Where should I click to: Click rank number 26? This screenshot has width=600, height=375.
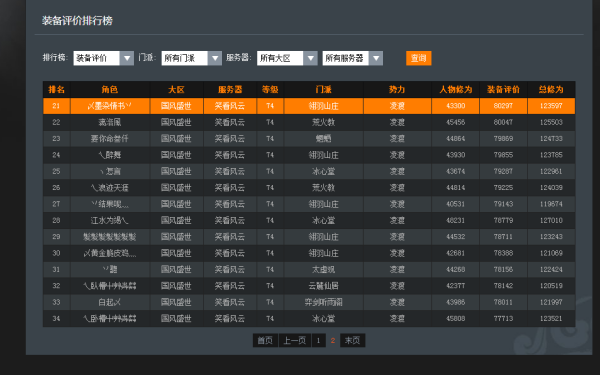pos(56,188)
